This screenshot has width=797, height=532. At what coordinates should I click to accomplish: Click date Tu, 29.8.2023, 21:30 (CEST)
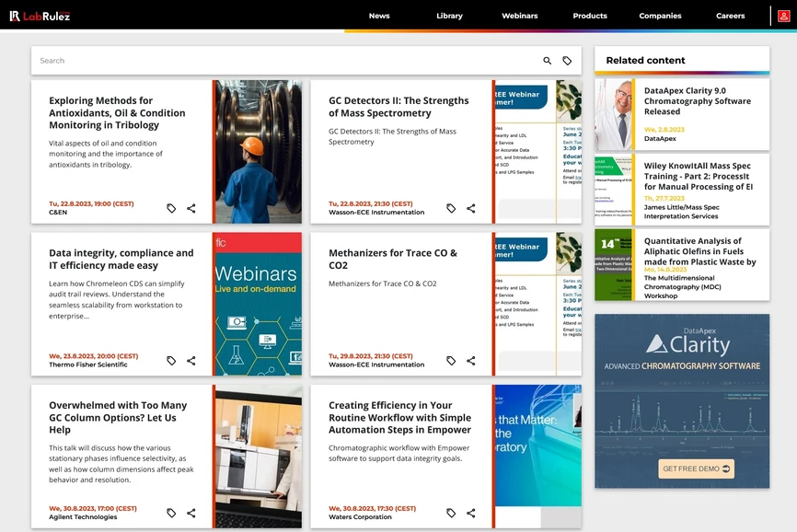point(371,356)
